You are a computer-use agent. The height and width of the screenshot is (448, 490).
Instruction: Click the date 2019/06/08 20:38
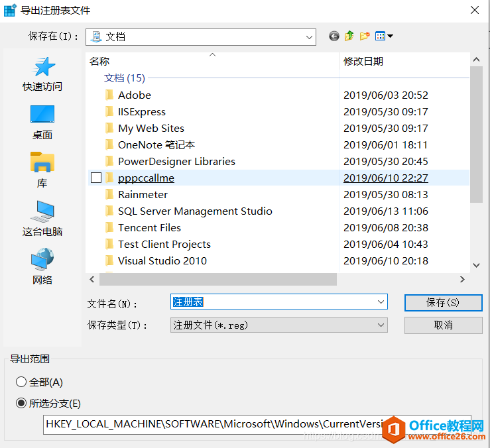coord(386,227)
